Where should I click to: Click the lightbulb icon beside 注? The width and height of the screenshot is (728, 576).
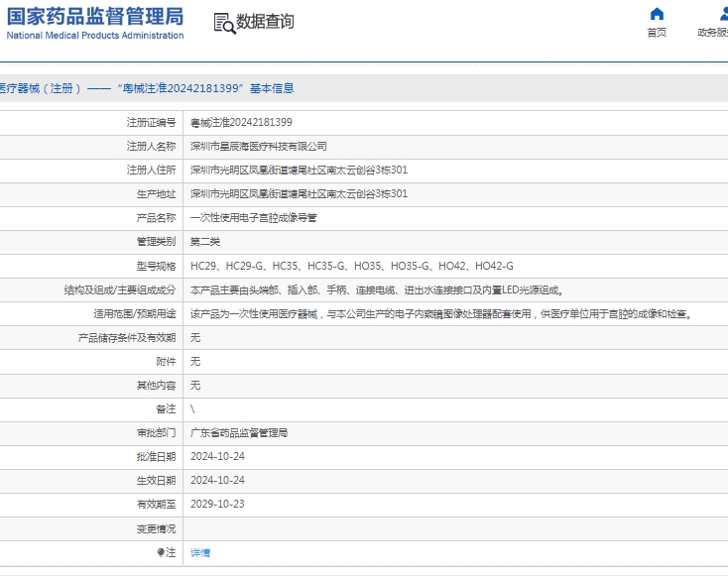pyautogui.click(x=161, y=552)
